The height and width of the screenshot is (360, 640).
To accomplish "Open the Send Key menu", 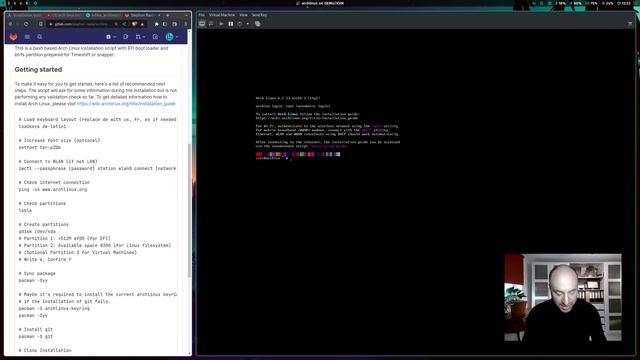I will tap(259, 15).
